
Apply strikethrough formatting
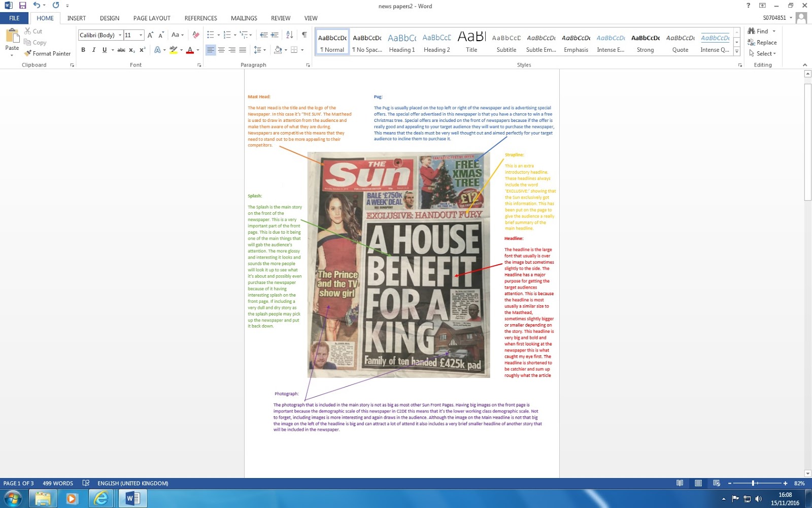121,50
